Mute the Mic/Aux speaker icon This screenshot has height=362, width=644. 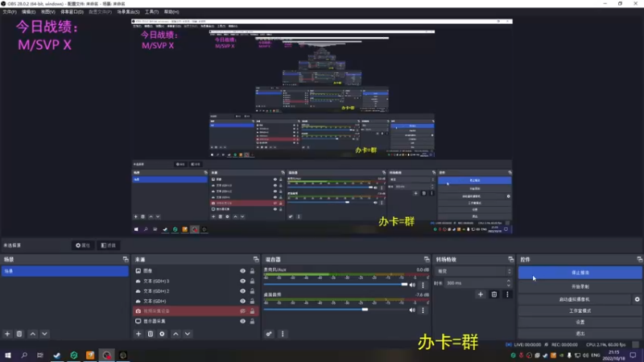click(412, 285)
